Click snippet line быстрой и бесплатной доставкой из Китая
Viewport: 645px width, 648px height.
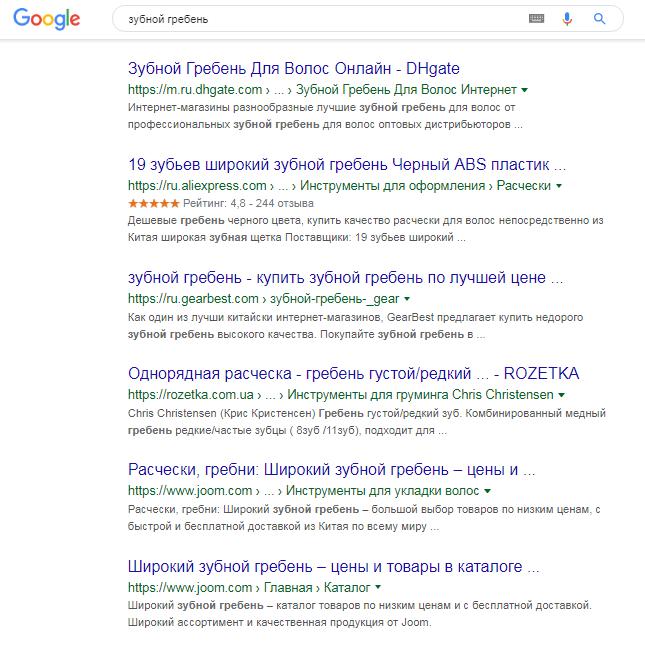tap(283, 526)
